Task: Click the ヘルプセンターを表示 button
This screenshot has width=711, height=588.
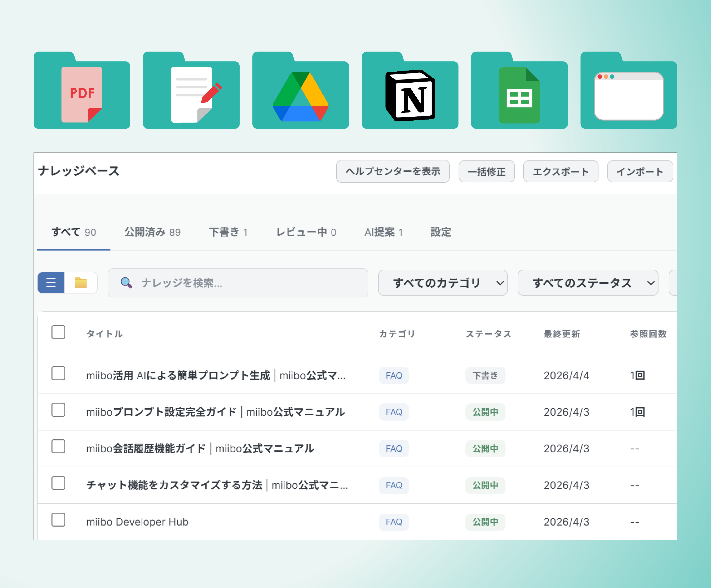Action: (x=393, y=171)
